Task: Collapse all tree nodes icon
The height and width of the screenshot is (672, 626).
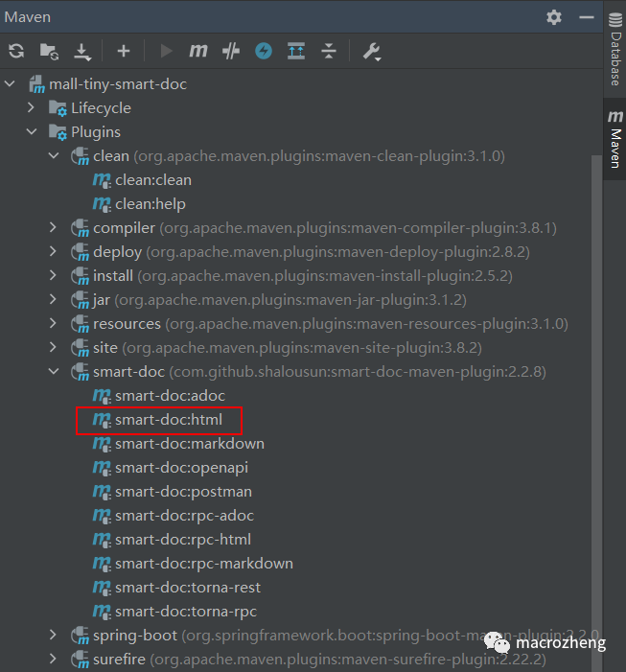Action: (329, 51)
